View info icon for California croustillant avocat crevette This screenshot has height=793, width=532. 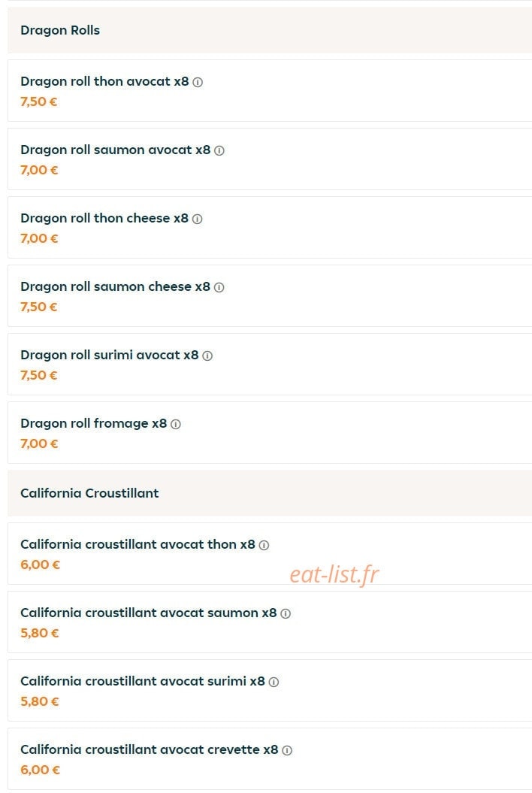point(287,750)
